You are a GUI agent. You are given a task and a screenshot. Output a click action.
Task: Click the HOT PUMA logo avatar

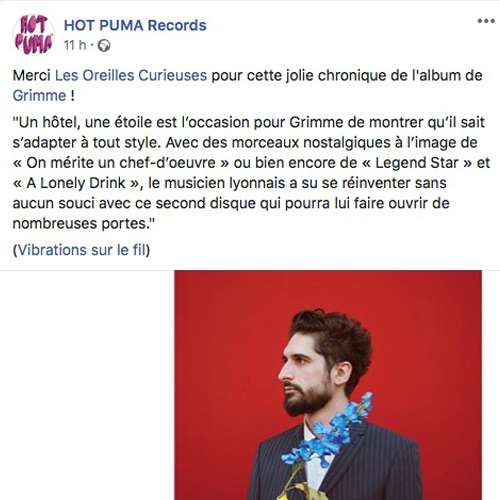click(x=34, y=34)
